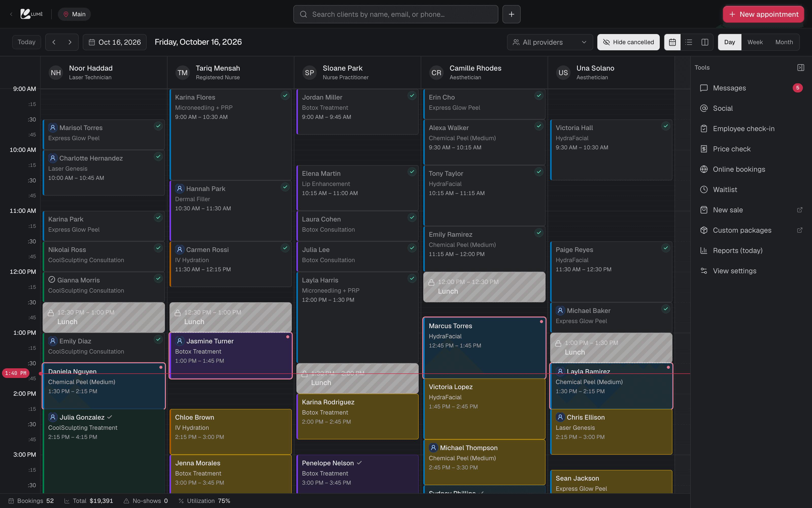Go to the previous day
The width and height of the screenshot is (812, 508).
(54, 42)
